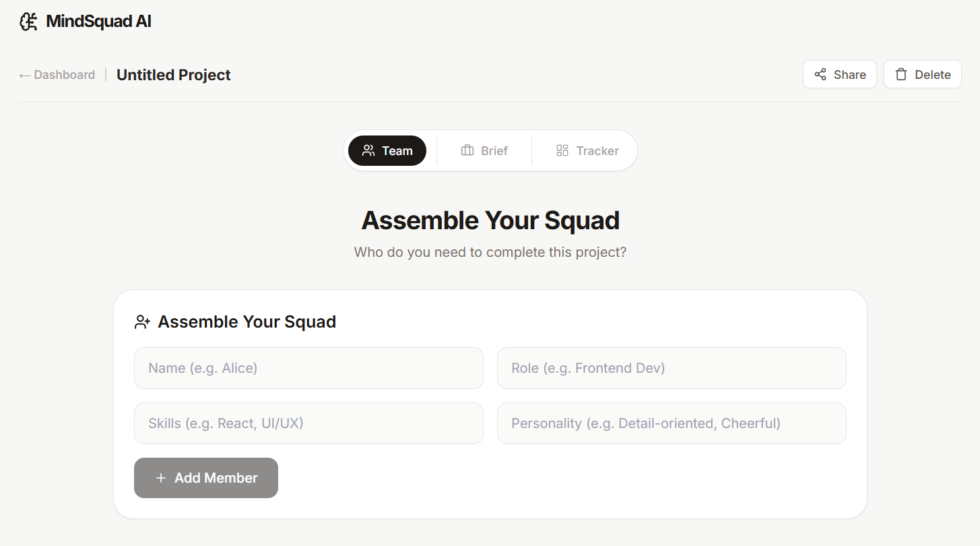Click the plus icon on Add Member
The image size is (980, 546).
(x=161, y=478)
